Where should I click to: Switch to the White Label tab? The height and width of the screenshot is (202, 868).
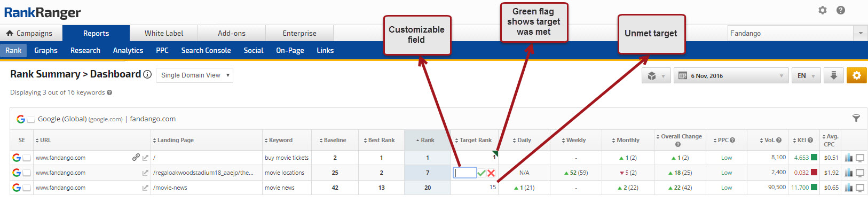pos(164,33)
